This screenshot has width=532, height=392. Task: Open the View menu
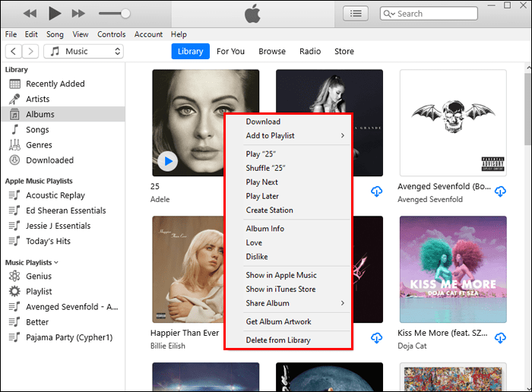click(81, 34)
